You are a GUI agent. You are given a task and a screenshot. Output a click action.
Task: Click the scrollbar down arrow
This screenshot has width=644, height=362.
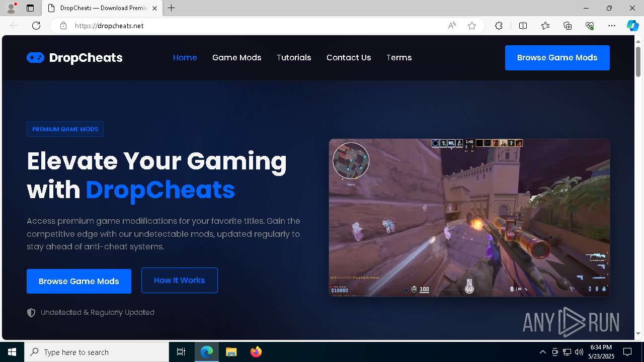(638, 333)
